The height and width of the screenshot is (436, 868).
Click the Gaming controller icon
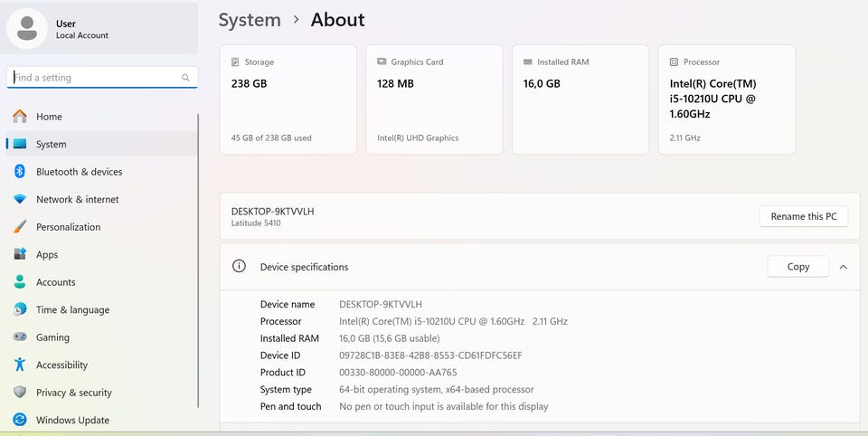(20, 336)
